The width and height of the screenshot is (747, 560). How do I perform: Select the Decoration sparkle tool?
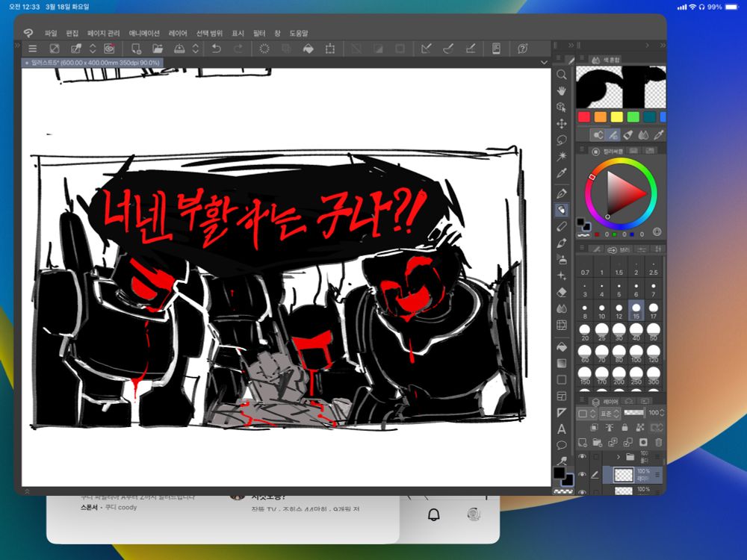pos(562,276)
